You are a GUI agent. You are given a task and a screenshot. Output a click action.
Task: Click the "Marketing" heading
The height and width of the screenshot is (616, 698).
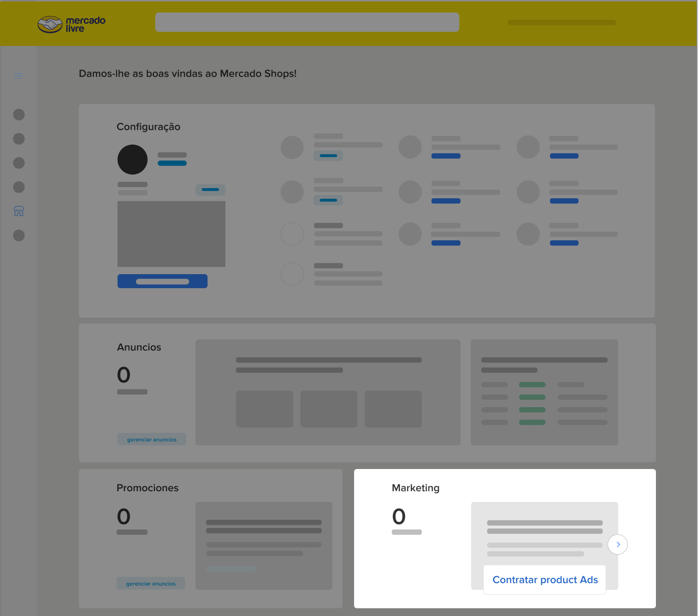pyautogui.click(x=416, y=488)
